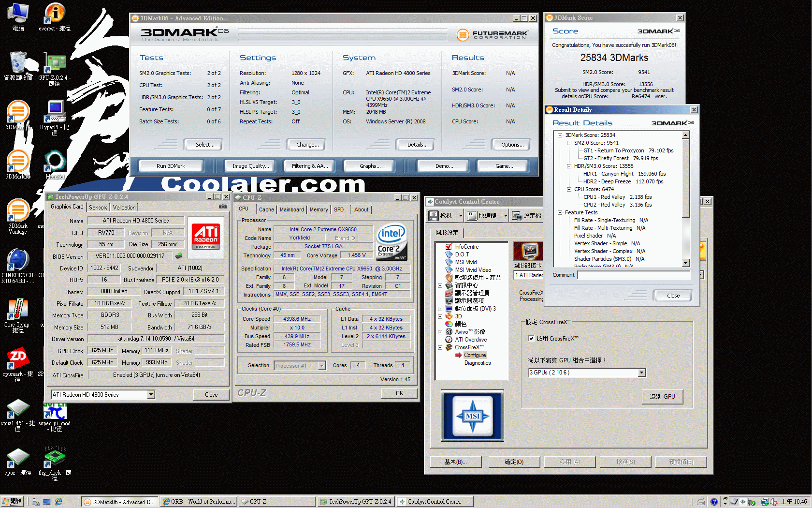This screenshot has height=508, width=812.
Task: Expand the 3D tree item in Catalyst
Action: click(440, 316)
